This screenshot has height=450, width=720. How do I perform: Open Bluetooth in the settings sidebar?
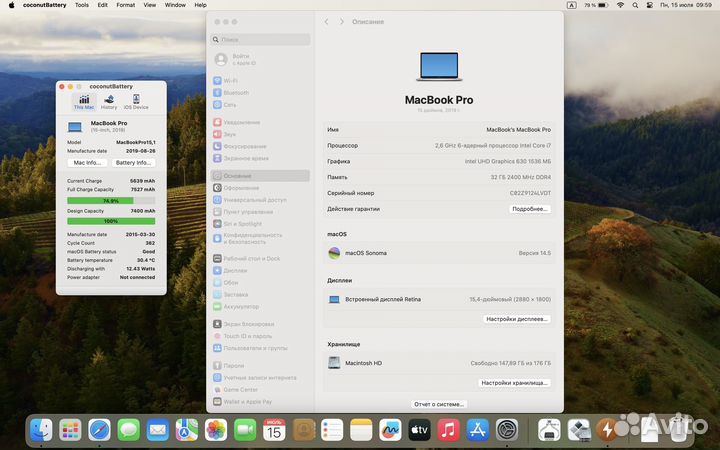[260, 93]
